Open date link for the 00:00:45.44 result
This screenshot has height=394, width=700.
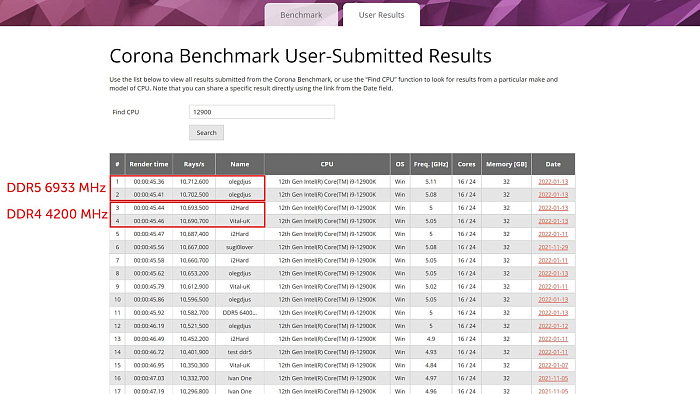coord(553,208)
